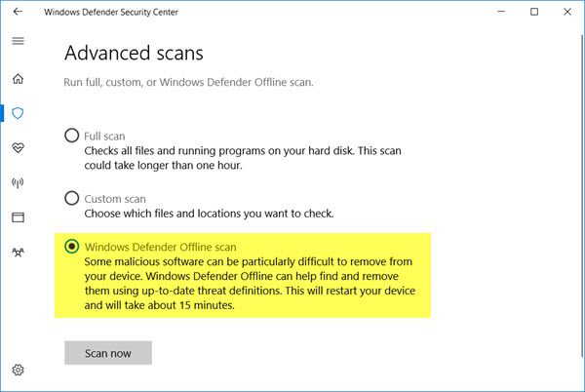Go back using the back arrow
585x392 pixels.
[18, 12]
